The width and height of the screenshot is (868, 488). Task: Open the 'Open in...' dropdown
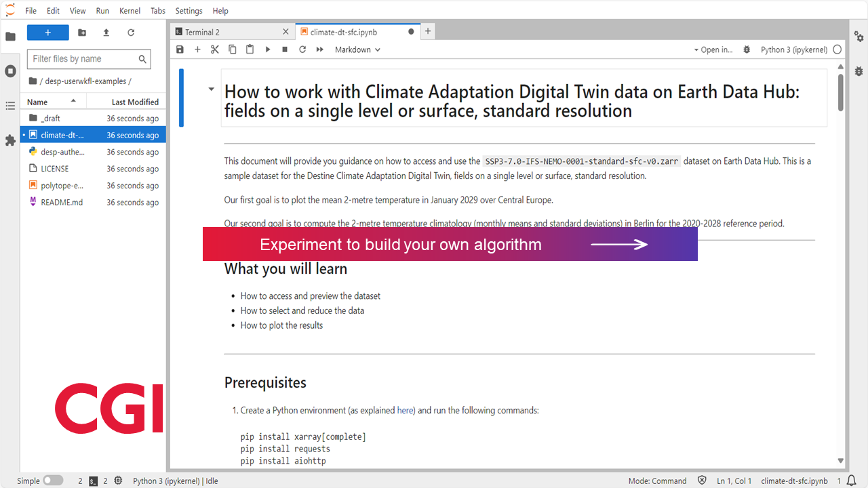[713, 49]
